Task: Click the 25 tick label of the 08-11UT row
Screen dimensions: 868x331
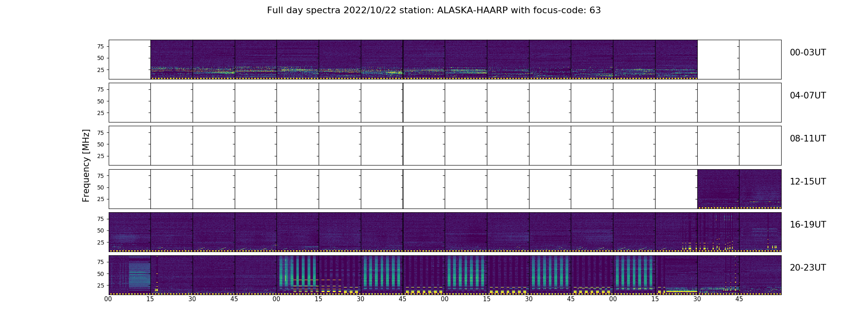Action: click(100, 156)
